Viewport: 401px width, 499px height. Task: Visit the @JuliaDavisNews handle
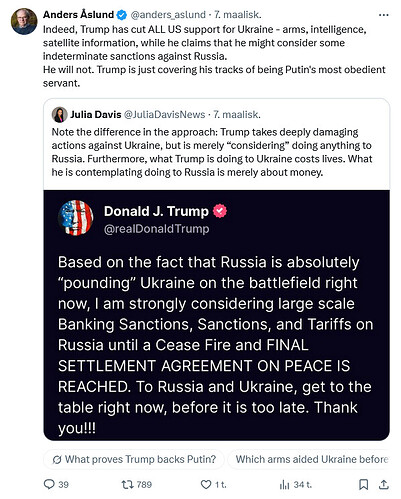click(165, 115)
